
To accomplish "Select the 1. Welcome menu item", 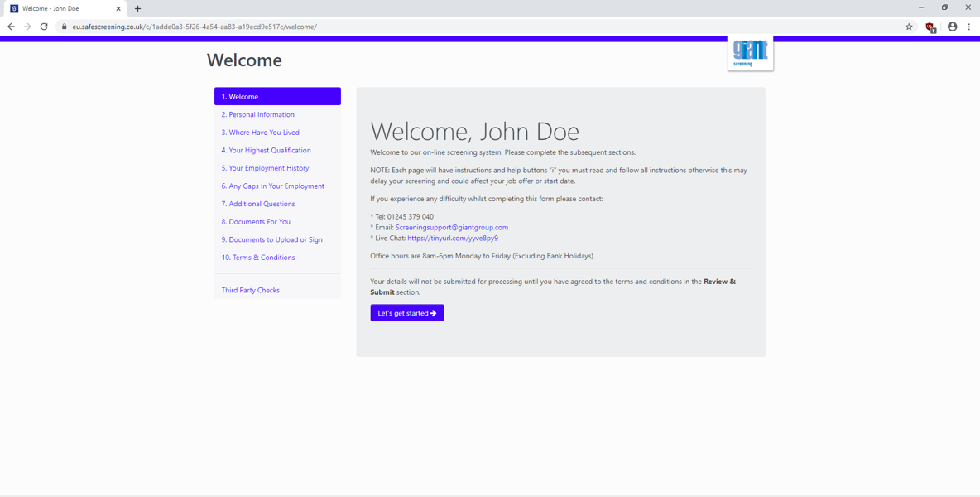I will coord(277,96).
